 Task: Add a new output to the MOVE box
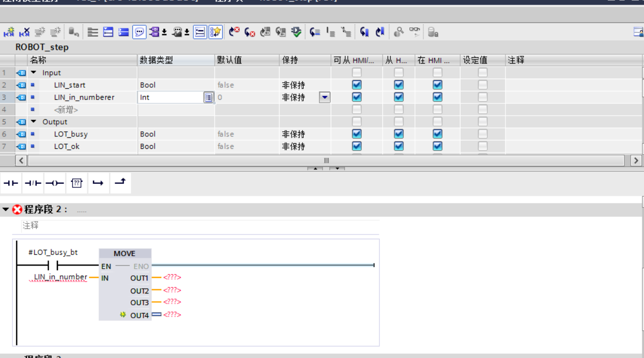(123, 315)
